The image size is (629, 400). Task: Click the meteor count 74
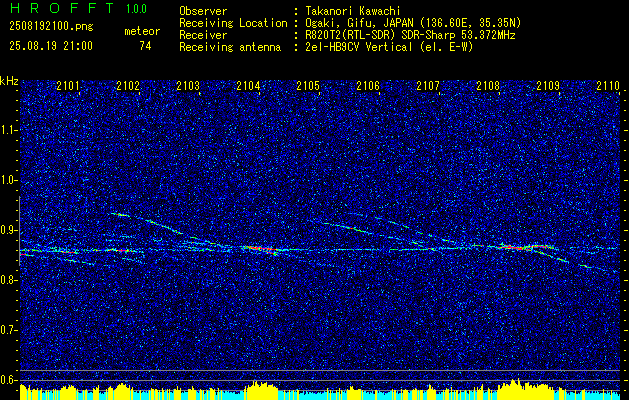pyautogui.click(x=145, y=46)
